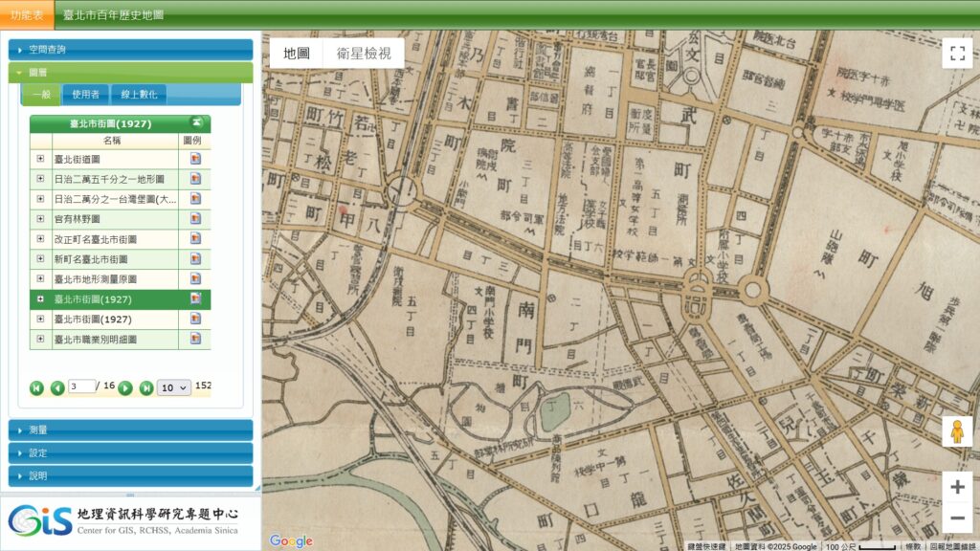Expand the 測量 accordion section
The width and height of the screenshot is (980, 551).
click(130, 430)
